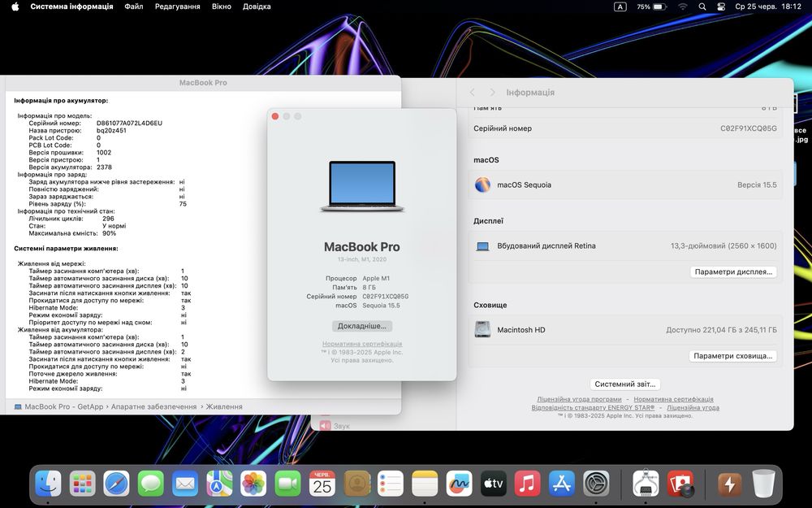Click the macOS Sequoia icon
Screen dimensions: 812x508
pyautogui.click(x=482, y=185)
